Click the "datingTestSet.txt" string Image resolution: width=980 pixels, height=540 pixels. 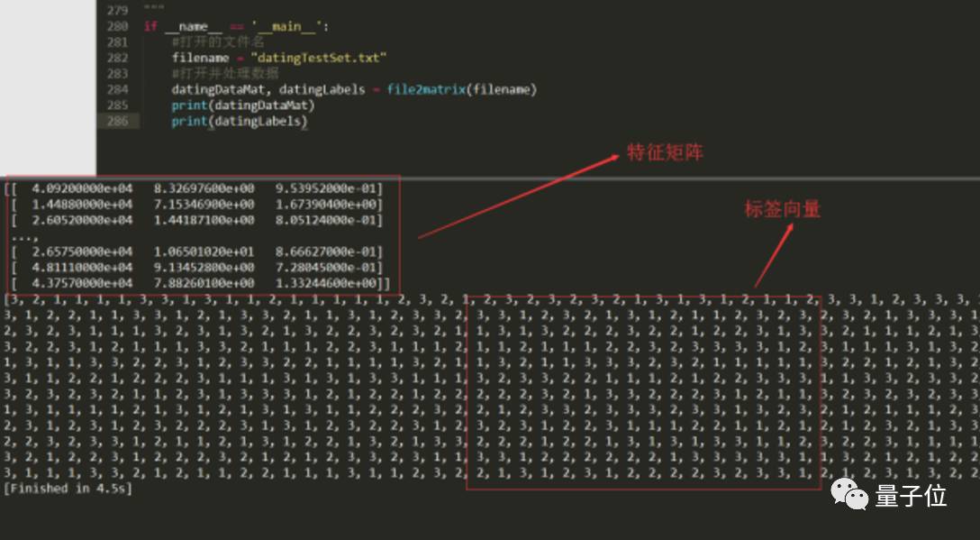point(318,58)
